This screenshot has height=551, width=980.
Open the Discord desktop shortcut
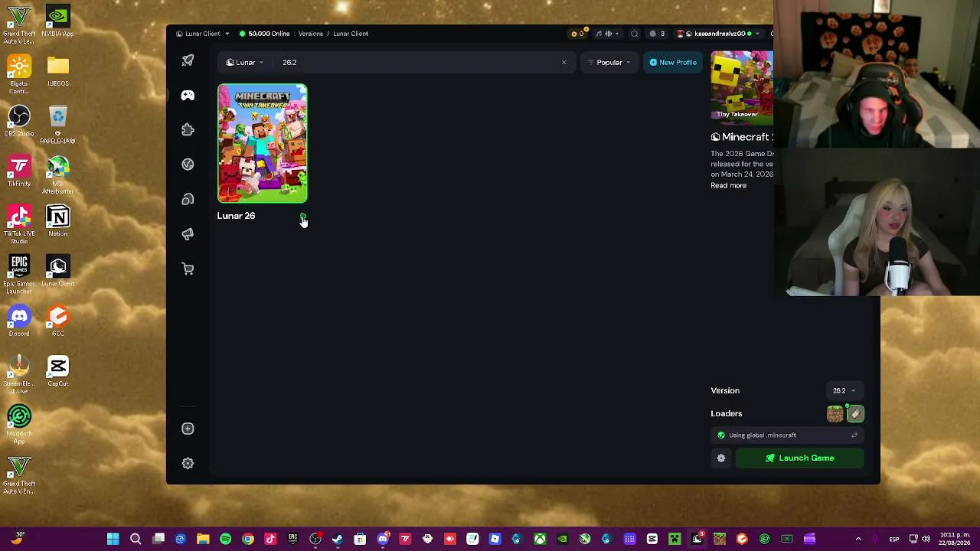point(19,321)
